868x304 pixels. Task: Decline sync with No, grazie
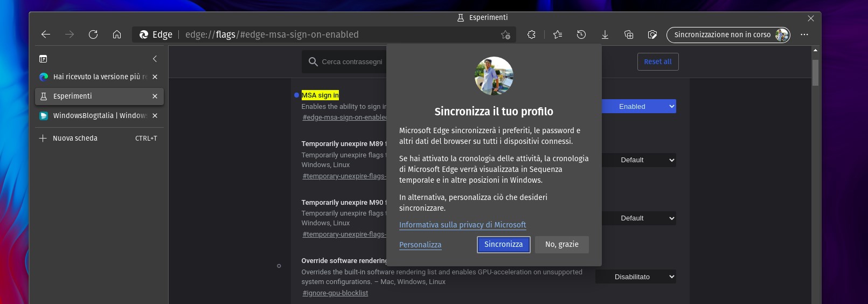point(561,244)
